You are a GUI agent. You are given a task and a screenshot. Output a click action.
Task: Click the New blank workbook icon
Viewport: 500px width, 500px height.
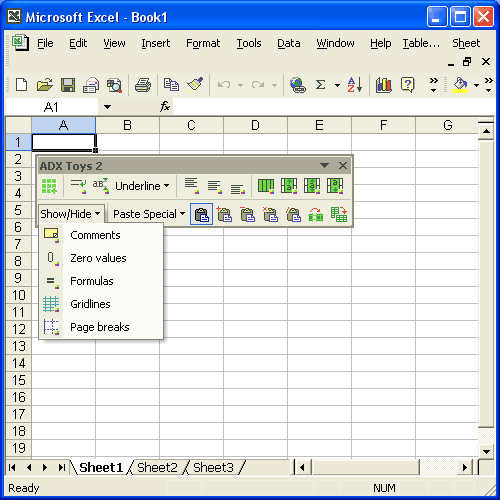[x=22, y=85]
